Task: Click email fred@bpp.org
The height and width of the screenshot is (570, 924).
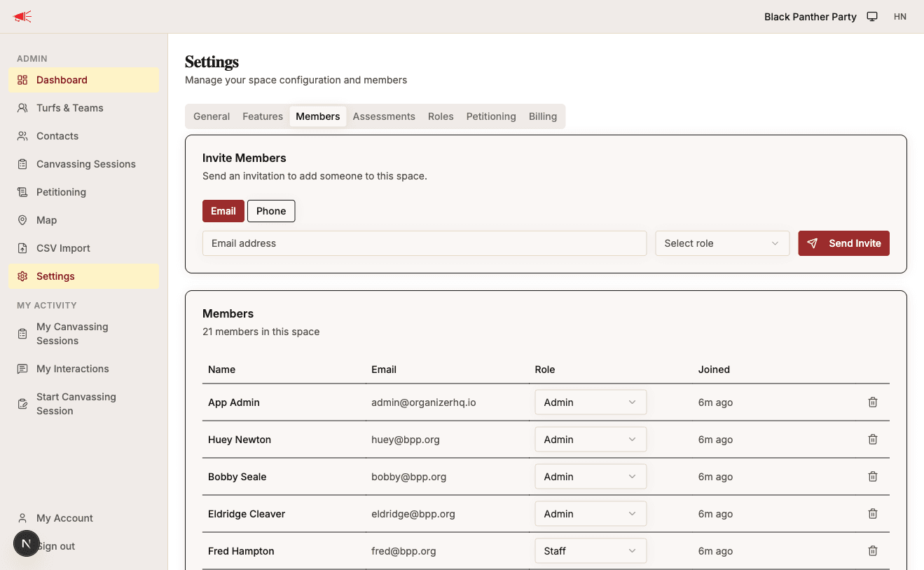Action: pos(404,551)
